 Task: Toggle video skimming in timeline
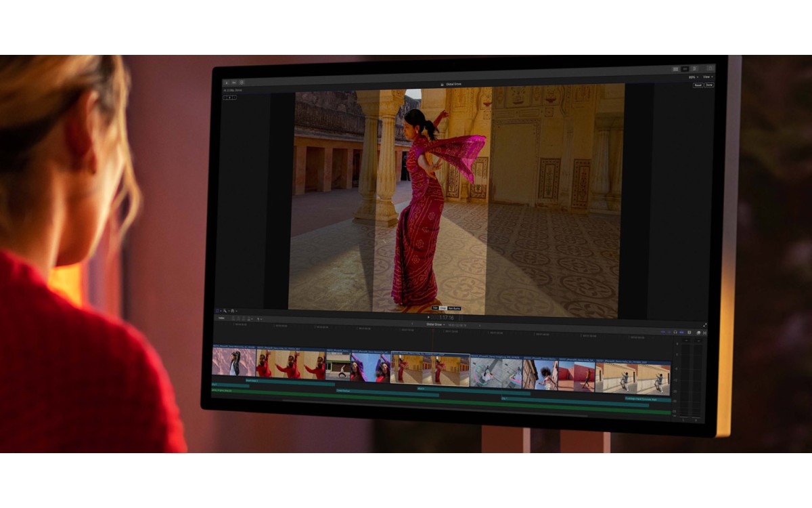tap(662, 332)
